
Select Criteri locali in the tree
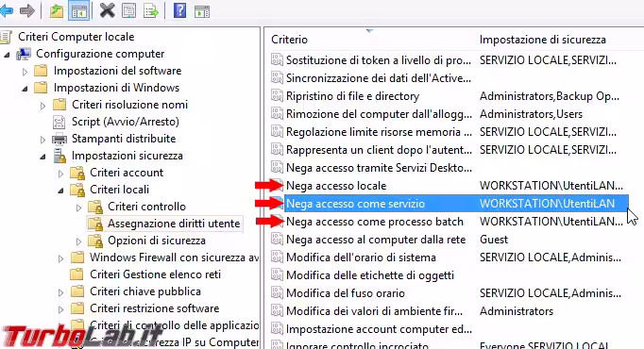pos(119,190)
